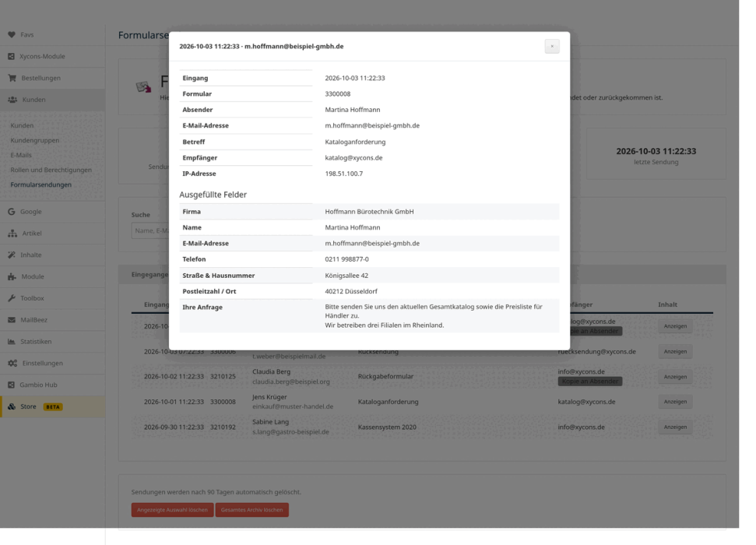Close the form submission details dialog
This screenshot has width=756, height=545.
point(552,46)
